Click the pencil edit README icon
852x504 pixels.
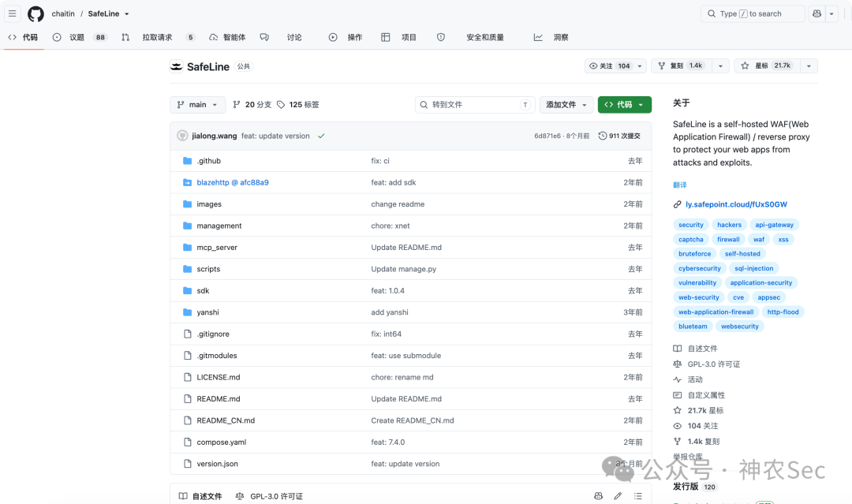(x=618, y=496)
